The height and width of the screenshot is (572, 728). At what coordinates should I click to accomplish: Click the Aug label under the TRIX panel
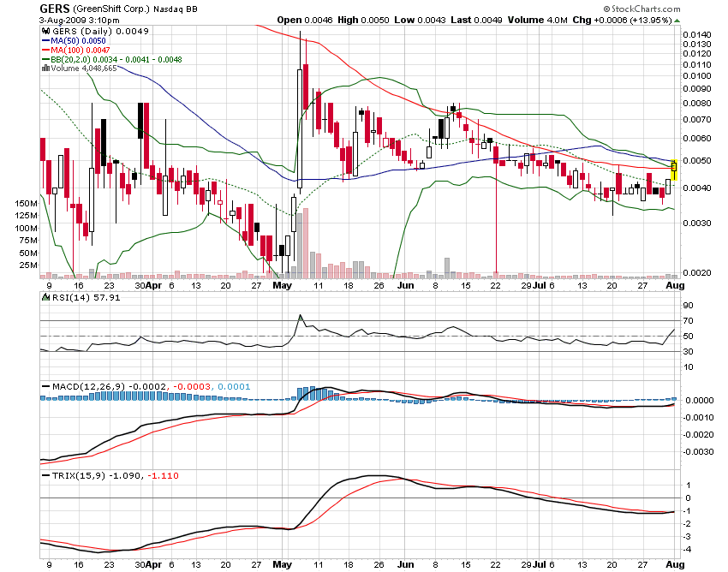coord(675,564)
